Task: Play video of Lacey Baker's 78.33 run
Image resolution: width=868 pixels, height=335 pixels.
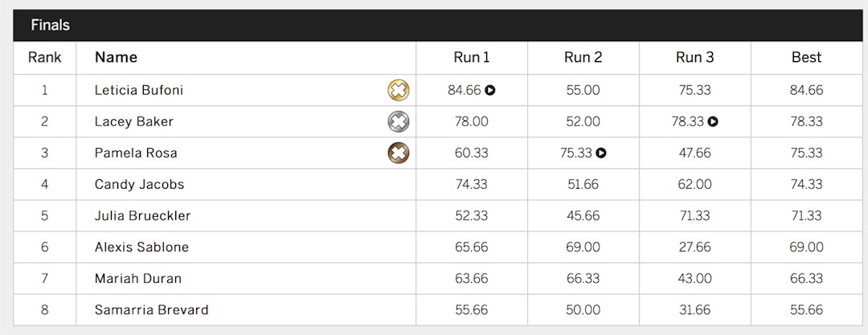Action: pos(713,121)
